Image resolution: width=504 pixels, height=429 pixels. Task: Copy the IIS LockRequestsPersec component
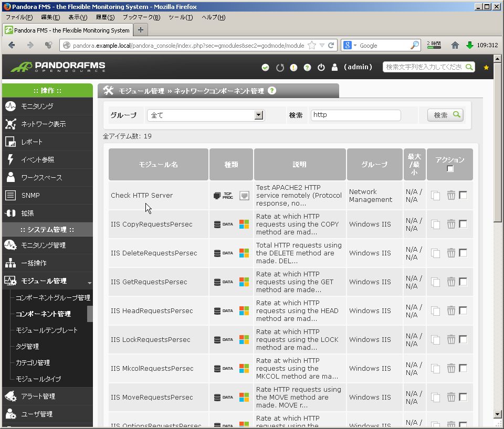436,340
